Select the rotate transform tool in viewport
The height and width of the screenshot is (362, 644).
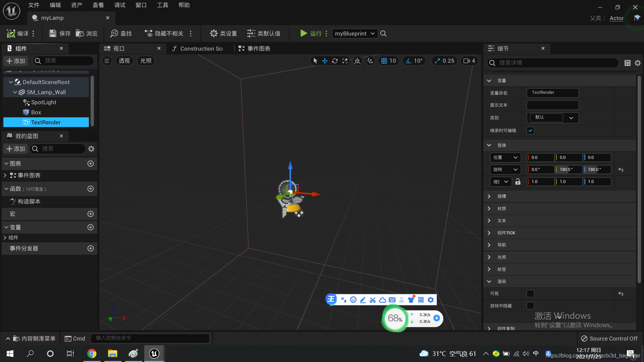[x=335, y=61]
